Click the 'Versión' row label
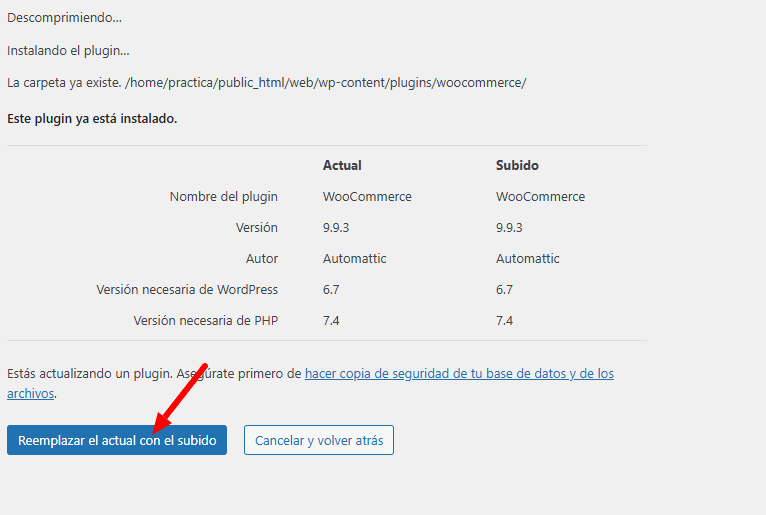766x515 pixels. pos(256,228)
